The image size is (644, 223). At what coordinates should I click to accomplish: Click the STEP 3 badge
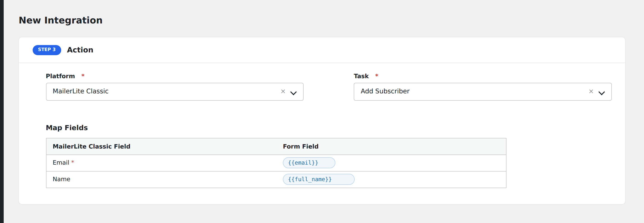tap(47, 50)
